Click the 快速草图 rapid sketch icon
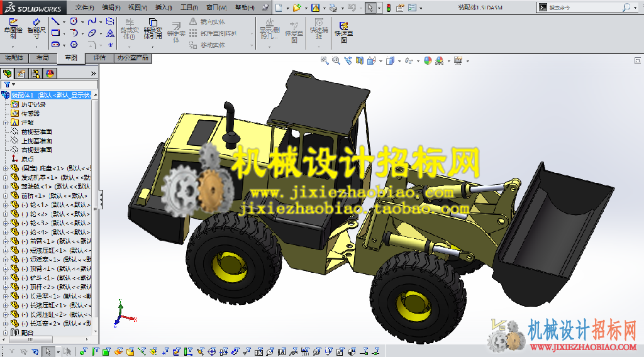 pyautogui.click(x=344, y=32)
